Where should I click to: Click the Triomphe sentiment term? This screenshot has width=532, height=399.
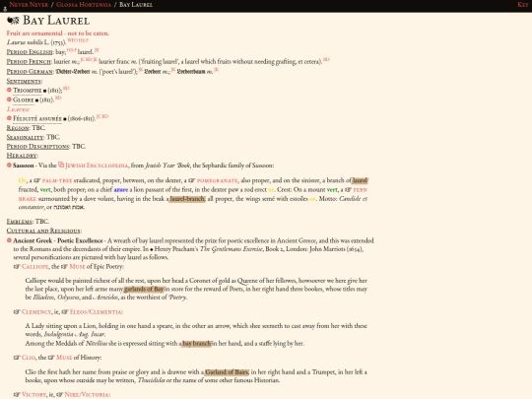click(x=28, y=91)
